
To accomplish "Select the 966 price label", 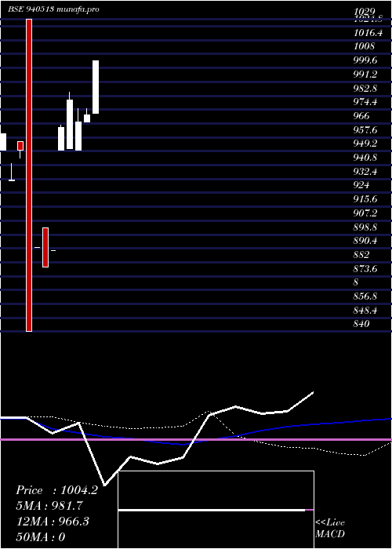I will pos(361,116).
